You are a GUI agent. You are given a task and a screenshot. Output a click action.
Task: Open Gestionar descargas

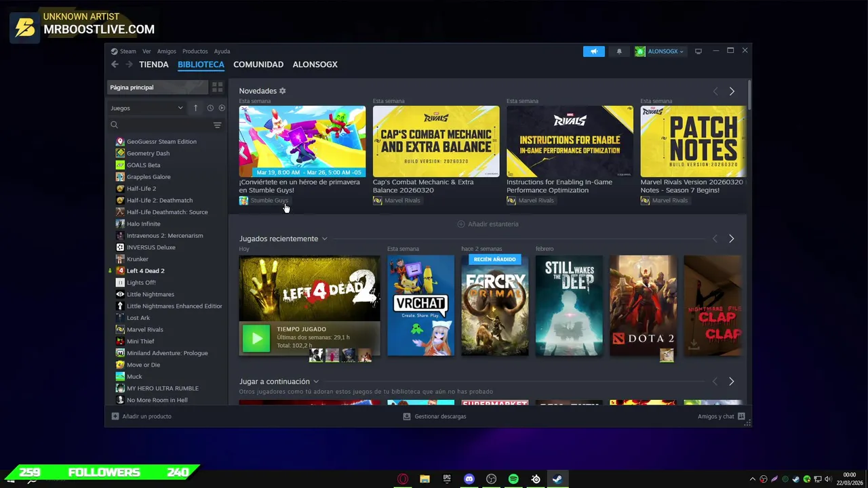[435, 416]
